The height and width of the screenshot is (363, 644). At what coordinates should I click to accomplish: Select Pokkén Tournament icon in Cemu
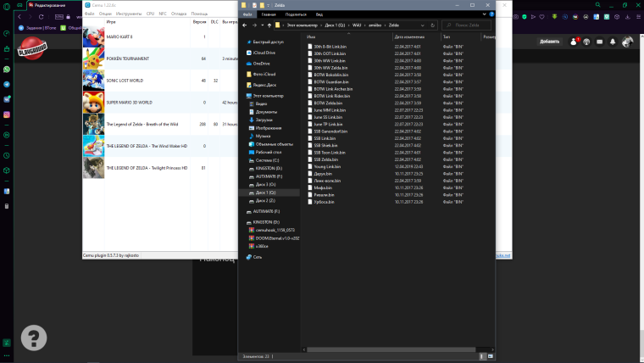[94, 59]
